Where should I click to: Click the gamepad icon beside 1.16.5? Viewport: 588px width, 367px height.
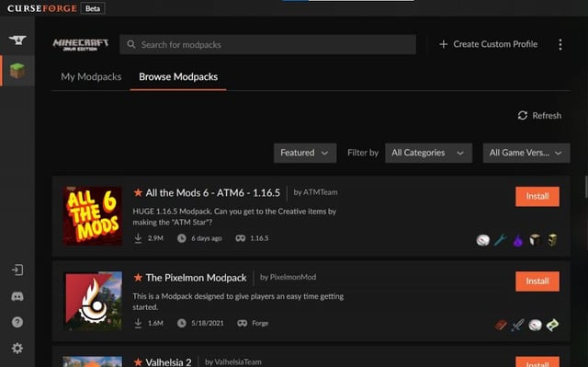(241, 238)
